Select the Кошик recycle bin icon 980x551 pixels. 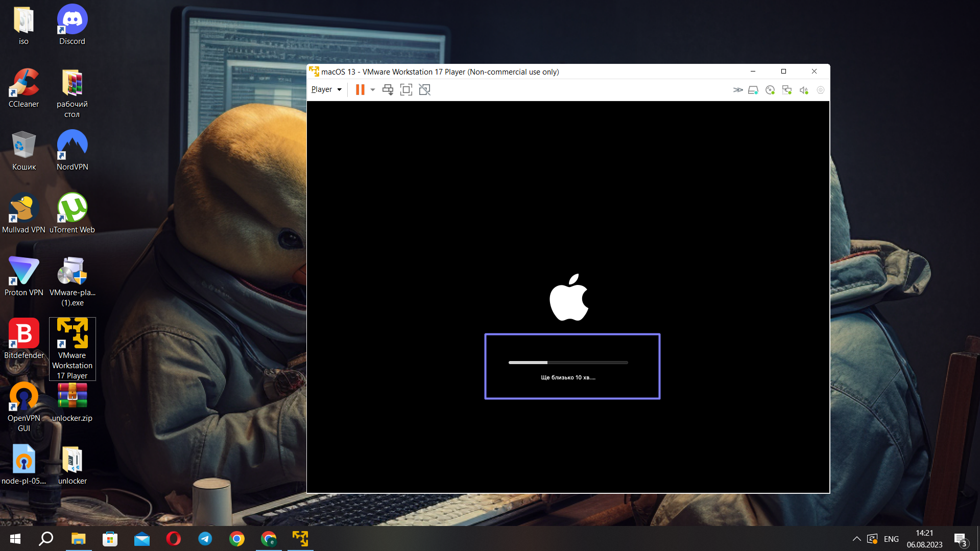pyautogui.click(x=23, y=151)
